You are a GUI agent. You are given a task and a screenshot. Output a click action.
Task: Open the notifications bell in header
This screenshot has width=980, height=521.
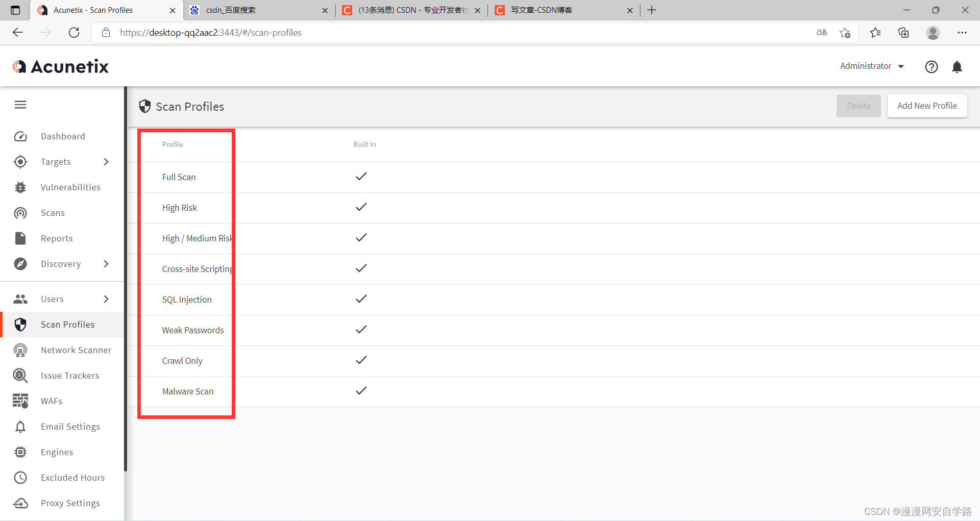[x=957, y=67]
